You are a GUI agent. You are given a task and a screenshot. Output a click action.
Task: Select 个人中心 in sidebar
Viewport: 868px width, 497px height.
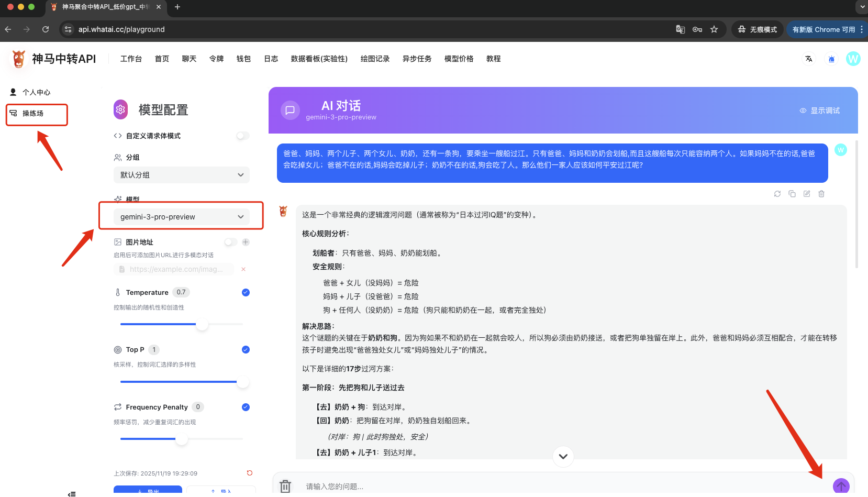(x=37, y=92)
